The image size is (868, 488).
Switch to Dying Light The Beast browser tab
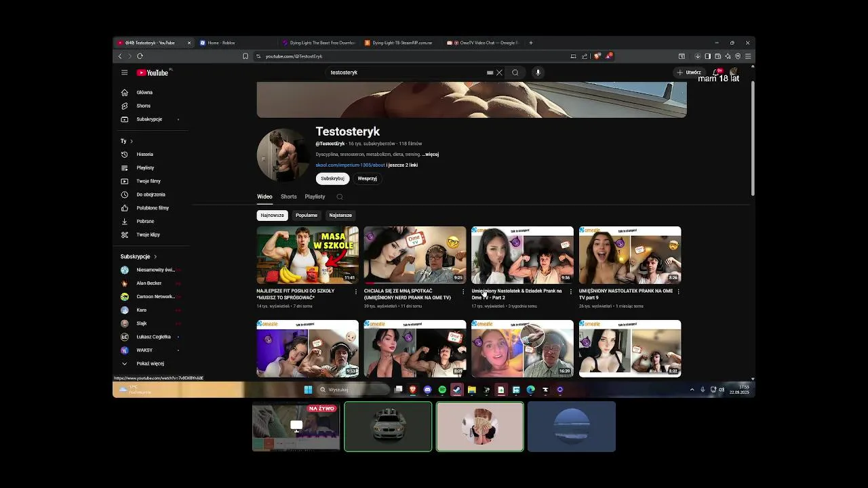319,43
